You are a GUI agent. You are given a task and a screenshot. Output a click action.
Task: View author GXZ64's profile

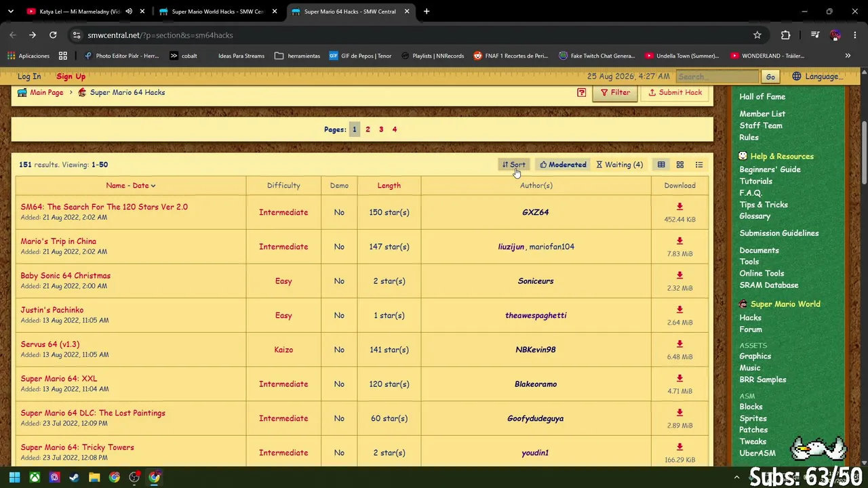[x=536, y=212]
